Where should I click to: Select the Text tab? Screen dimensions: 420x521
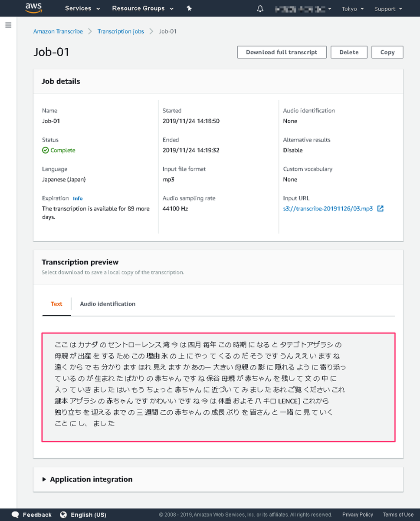tap(56, 304)
